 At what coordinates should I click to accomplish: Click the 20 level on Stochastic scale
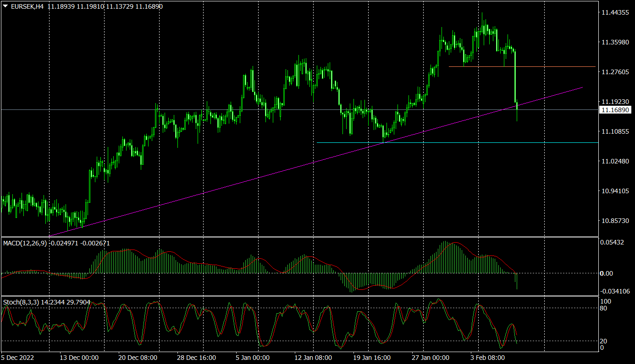(x=604, y=341)
